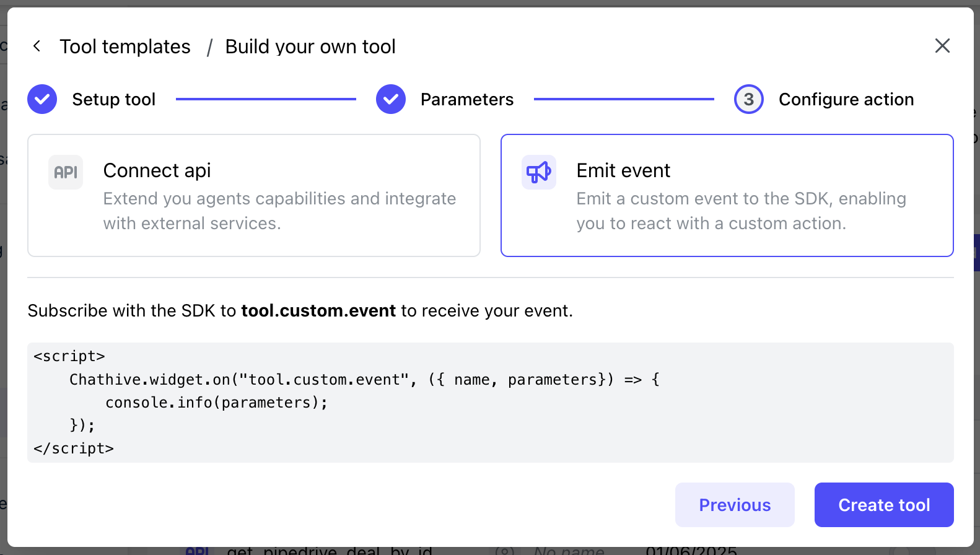Click the step 3 number circle
980x555 pixels.
point(748,99)
